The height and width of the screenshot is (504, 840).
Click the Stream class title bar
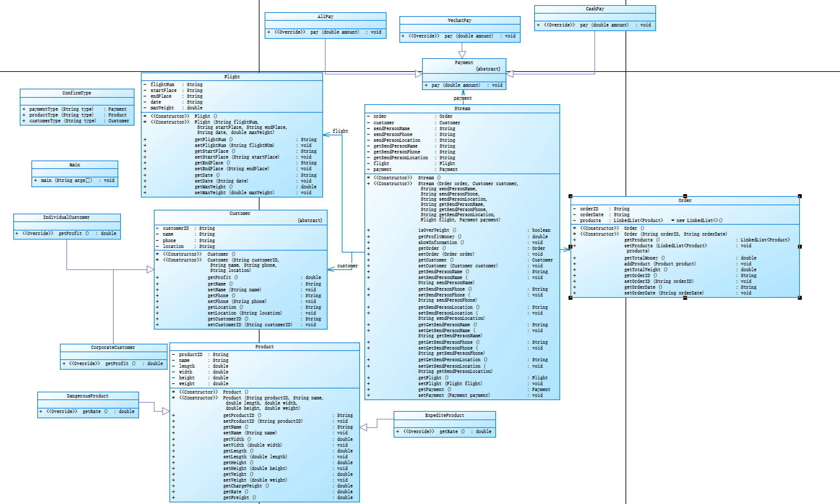click(462, 109)
